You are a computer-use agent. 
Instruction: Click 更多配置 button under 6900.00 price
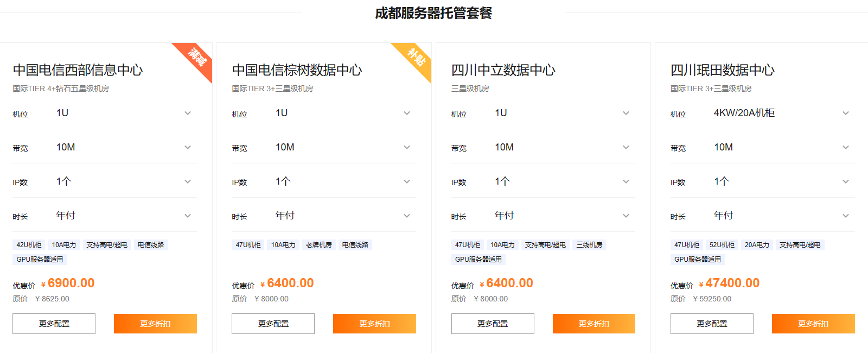pos(54,324)
